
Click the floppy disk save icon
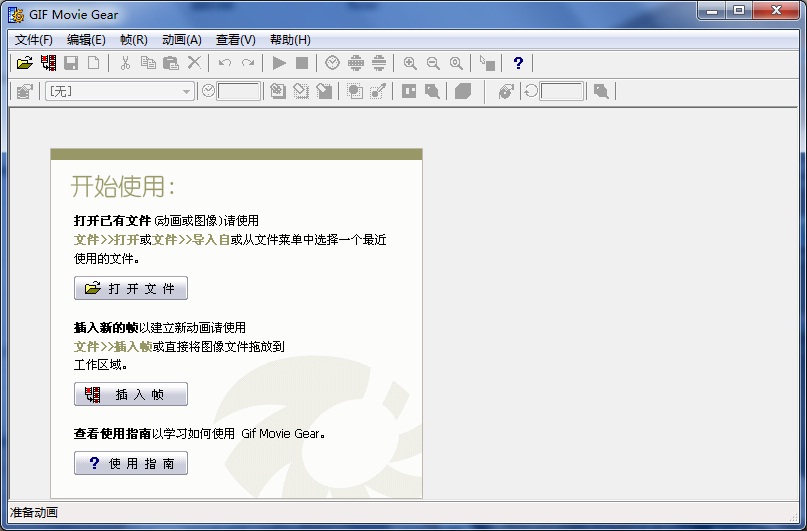point(71,63)
